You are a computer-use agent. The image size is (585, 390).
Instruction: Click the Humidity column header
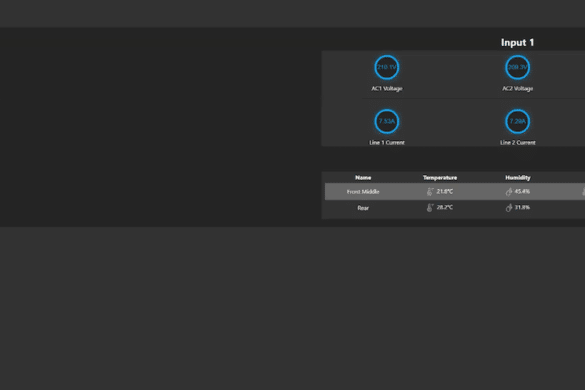pos(518,178)
